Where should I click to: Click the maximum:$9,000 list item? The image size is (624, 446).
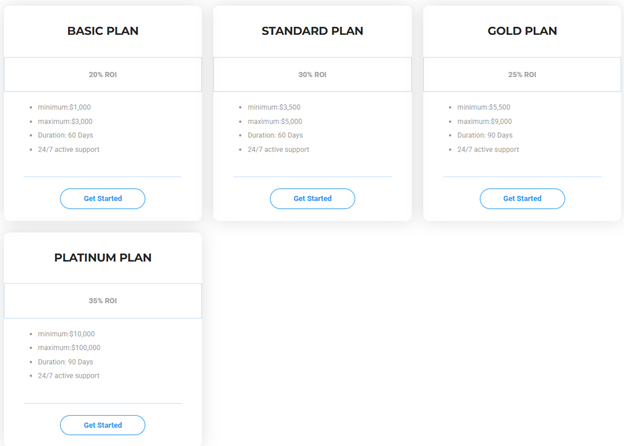coord(485,121)
